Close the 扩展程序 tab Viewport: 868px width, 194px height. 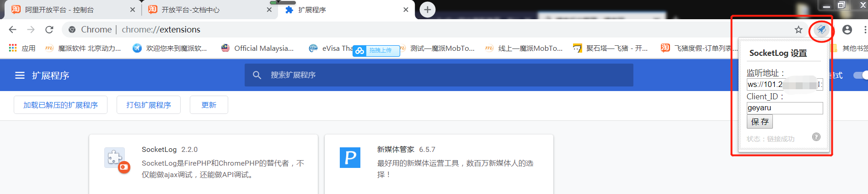pyautogui.click(x=406, y=10)
